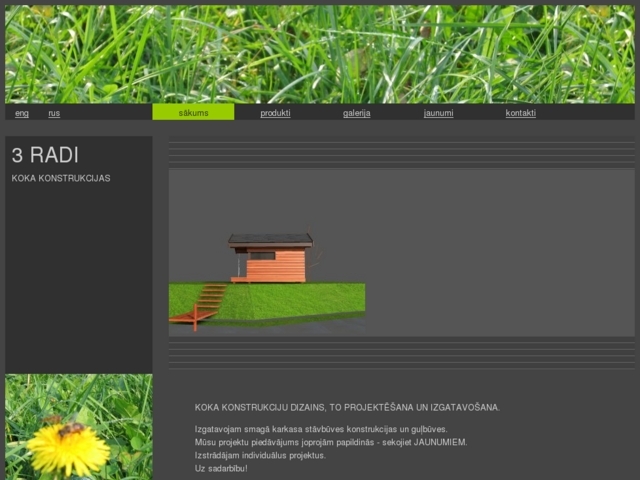Image resolution: width=640 pixels, height=480 pixels.
Task: Click the 'Izgatavojam smagā karkasa' sentence
Action: (320, 429)
